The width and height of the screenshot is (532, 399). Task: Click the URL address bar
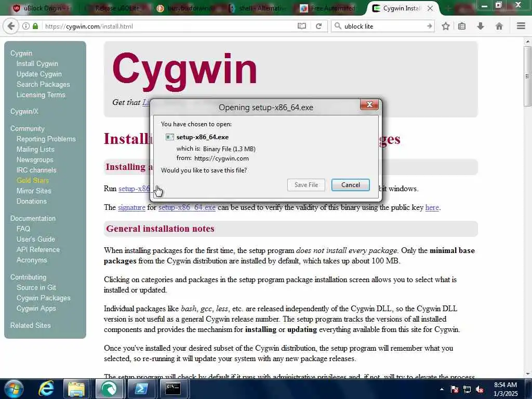[x=170, y=26]
